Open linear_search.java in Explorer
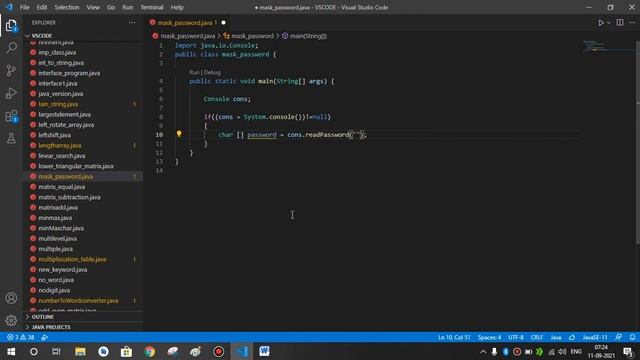 click(83, 156)
